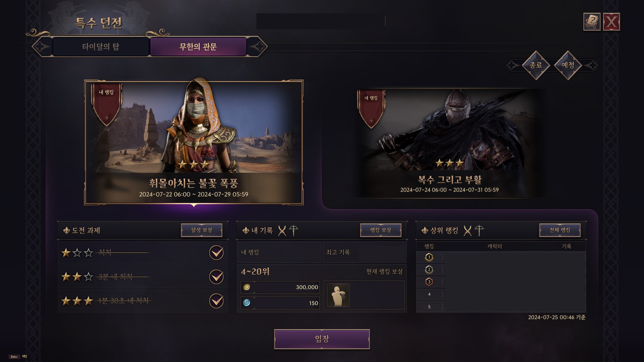Image resolution: width=644 pixels, height=362 pixels.
Task: Show ended dungeons with 종료 diamond button
Action: 536,65
